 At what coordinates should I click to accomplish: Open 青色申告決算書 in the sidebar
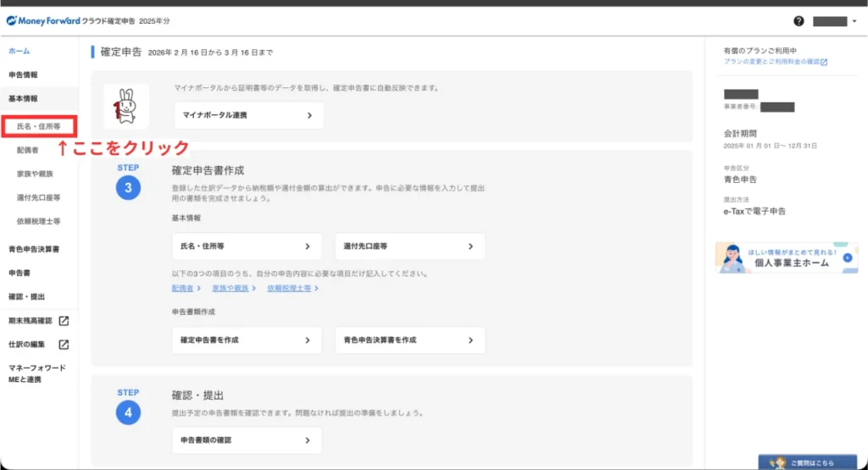(34, 249)
